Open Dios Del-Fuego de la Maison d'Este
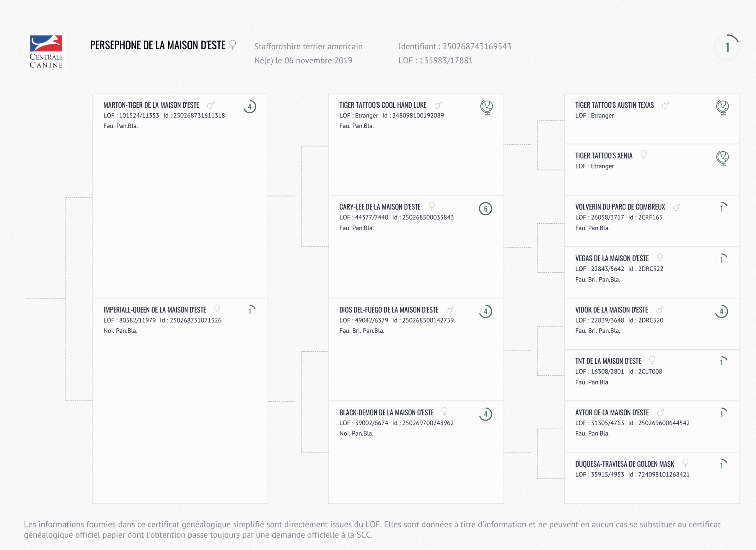This screenshot has height=550, width=756. 389,310
